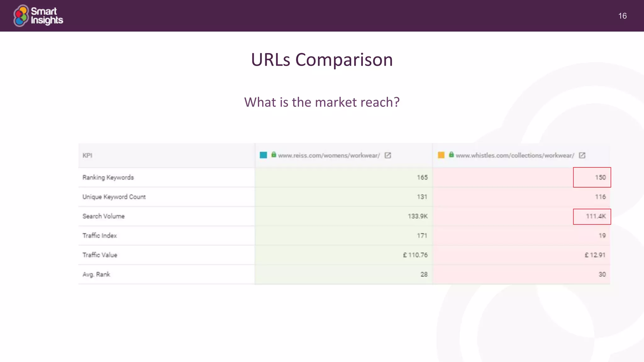
Task: Click the value 131 for Unique Keyword Count
Action: (422, 197)
